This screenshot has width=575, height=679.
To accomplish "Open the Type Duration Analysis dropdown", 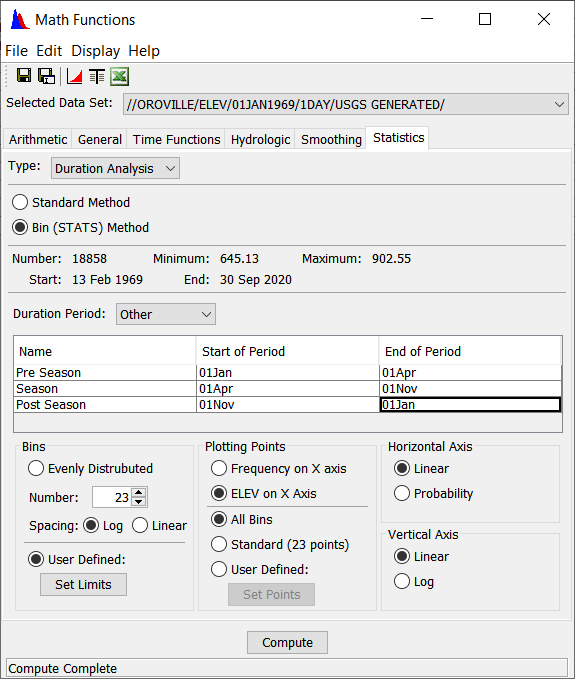I will 115,168.
